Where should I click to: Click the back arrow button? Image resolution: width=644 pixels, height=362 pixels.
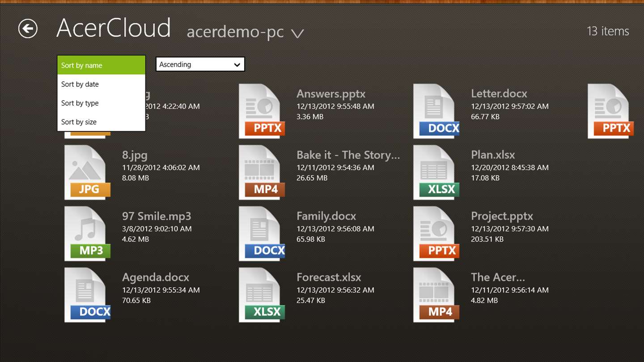(28, 29)
